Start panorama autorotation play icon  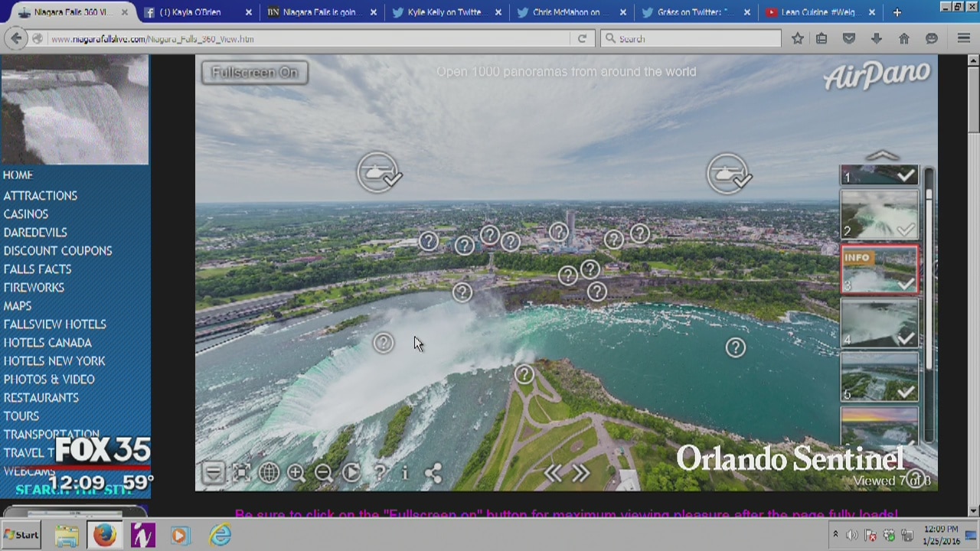pos(351,473)
